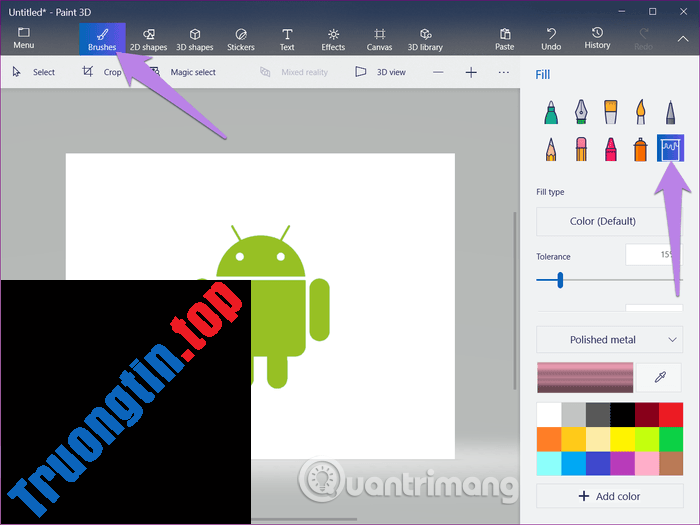Choose the dark red color swatch
This screenshot has width=700, height=525.
646,415
